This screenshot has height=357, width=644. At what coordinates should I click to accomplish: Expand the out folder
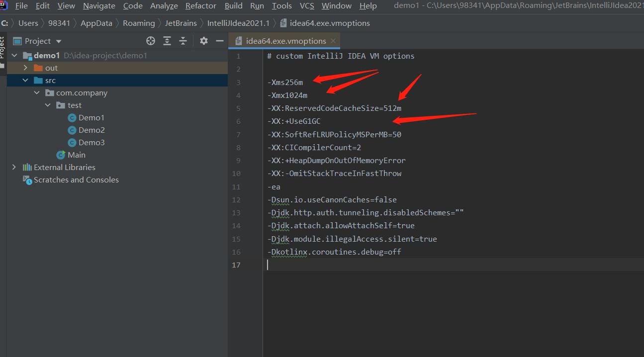pos(25,68)
